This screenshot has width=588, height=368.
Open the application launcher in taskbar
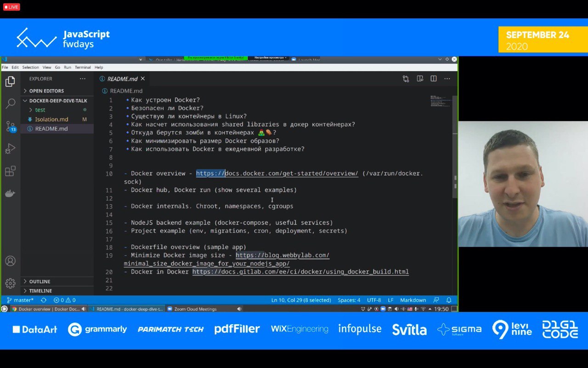pyautogui.click(x=5, y=309)
